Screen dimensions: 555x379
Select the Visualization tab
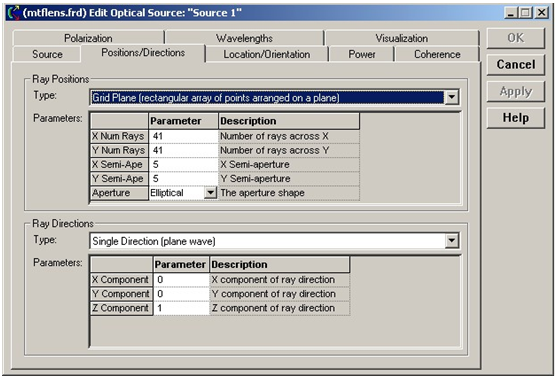pyautogui.click(x=402, y=38)
